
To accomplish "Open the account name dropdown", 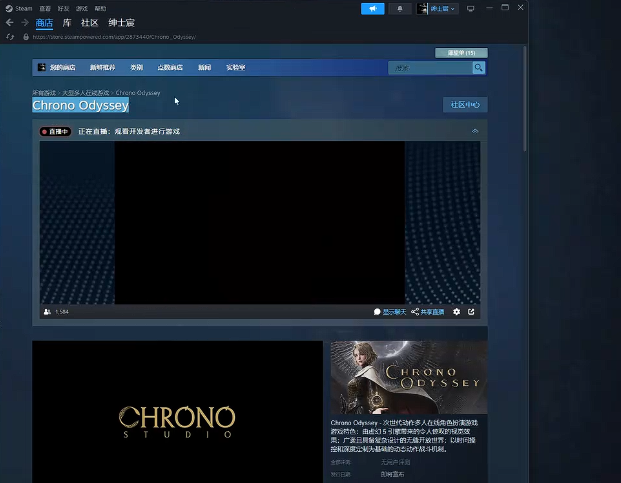I will [443, 8].
